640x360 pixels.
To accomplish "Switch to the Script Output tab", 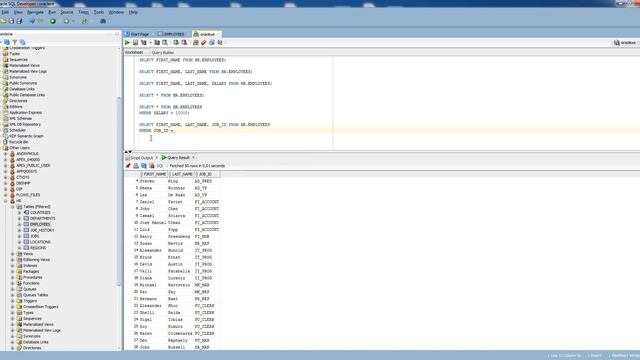I will point(141,158).
